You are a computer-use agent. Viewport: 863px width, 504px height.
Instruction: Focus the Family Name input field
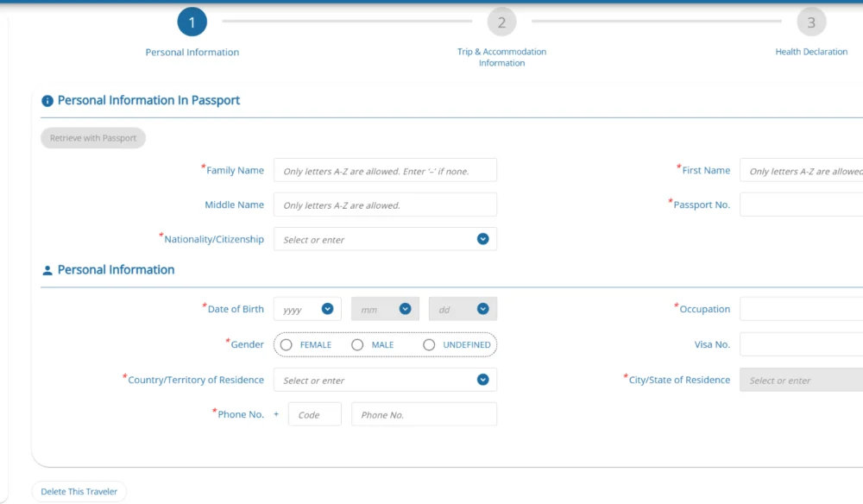(x=385, y=171)
